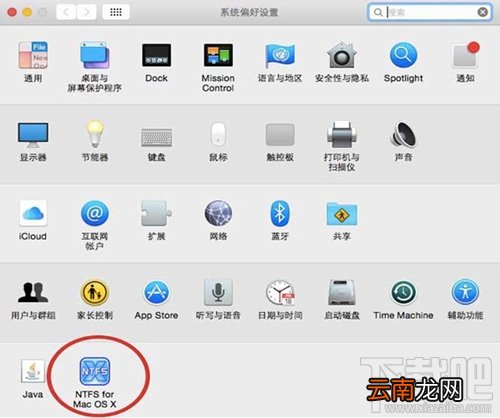Open 听写与语音 preferences
Viewport: 500px width, 418px height.
[218, 293]
